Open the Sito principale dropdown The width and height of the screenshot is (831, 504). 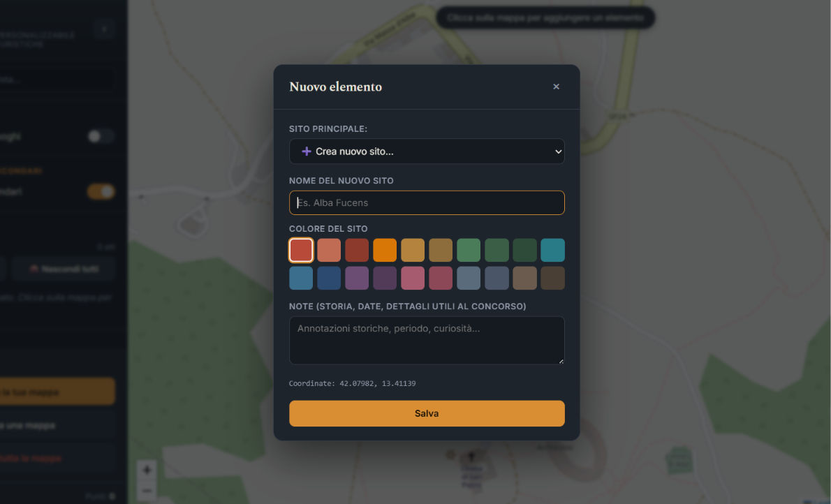coord(427,151)
